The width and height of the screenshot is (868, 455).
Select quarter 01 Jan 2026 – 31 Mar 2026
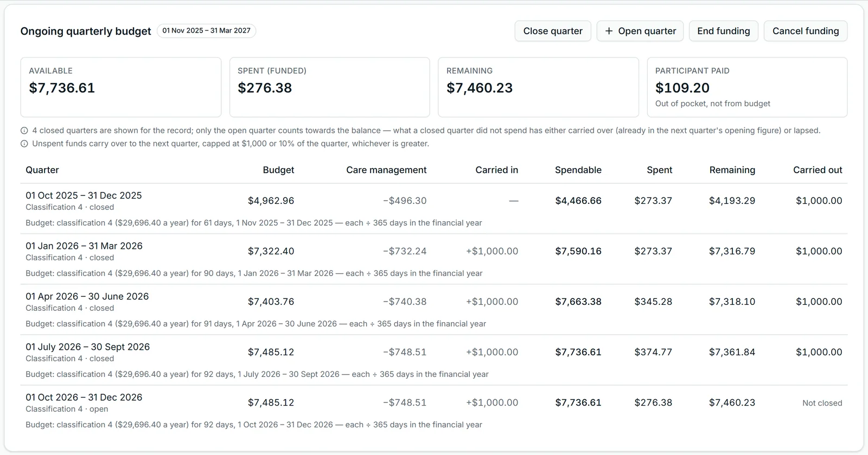pyautogui.click(x=84, y=246)
